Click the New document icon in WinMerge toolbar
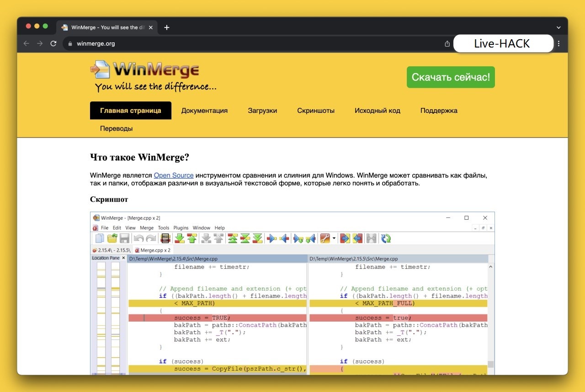The height and width of the screenshot is (392, 585). 99,238
